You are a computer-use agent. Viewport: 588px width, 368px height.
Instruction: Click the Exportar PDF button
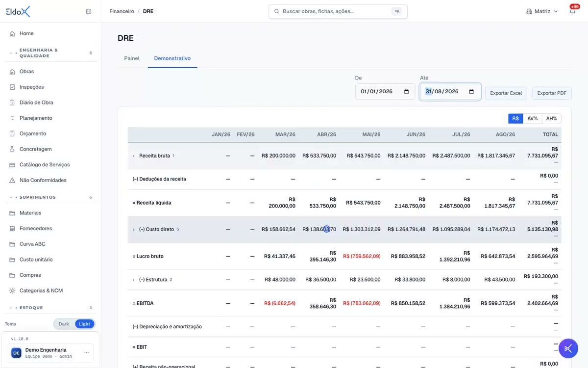[552, 93]
